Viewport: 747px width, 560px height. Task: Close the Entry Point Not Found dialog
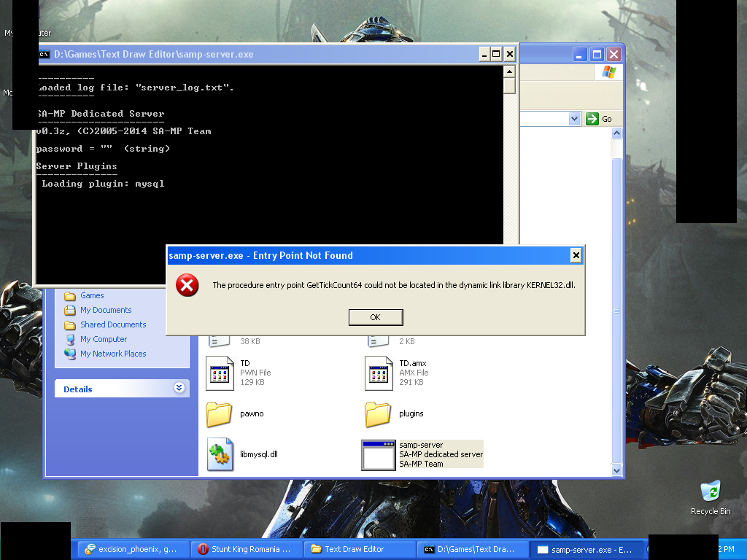coord(576,256)
